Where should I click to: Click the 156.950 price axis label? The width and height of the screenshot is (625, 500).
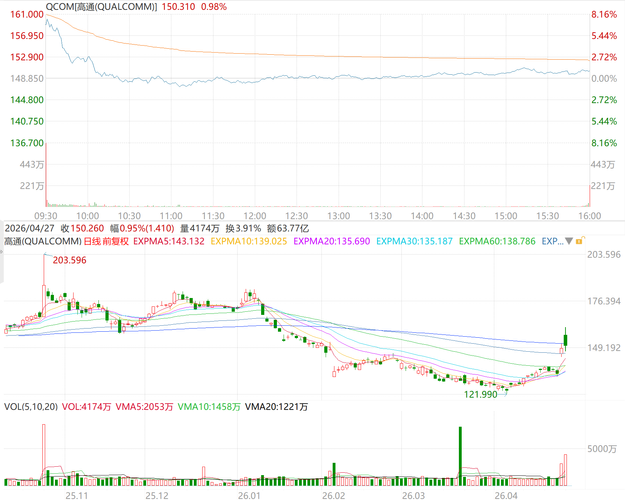(27, 36)
